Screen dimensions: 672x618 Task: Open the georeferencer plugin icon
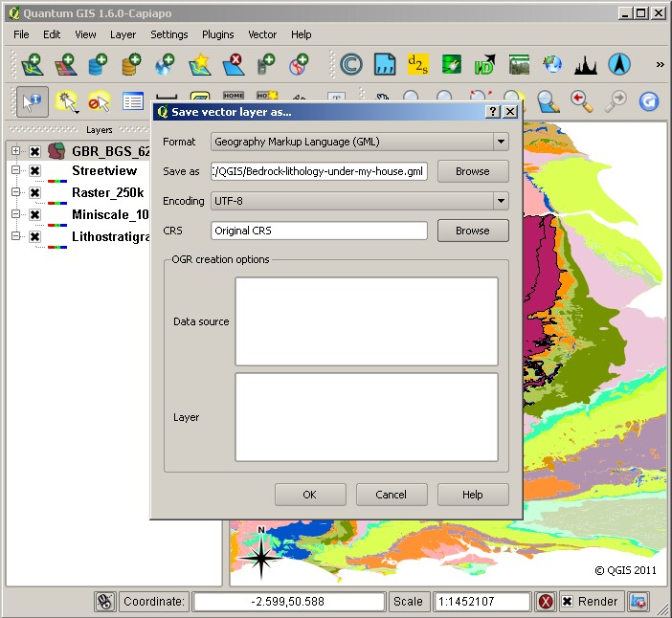pos(519,65)
